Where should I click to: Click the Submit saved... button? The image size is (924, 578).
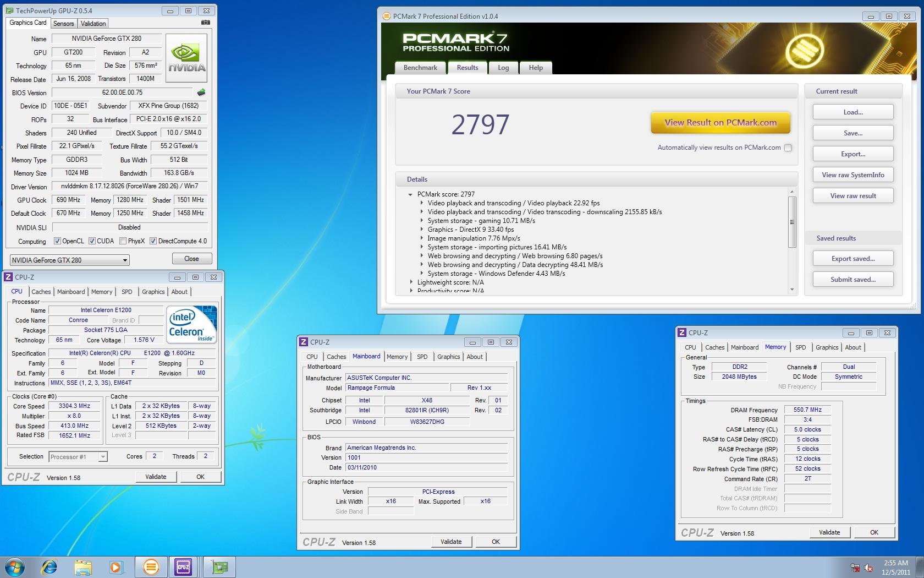[853, 280]
